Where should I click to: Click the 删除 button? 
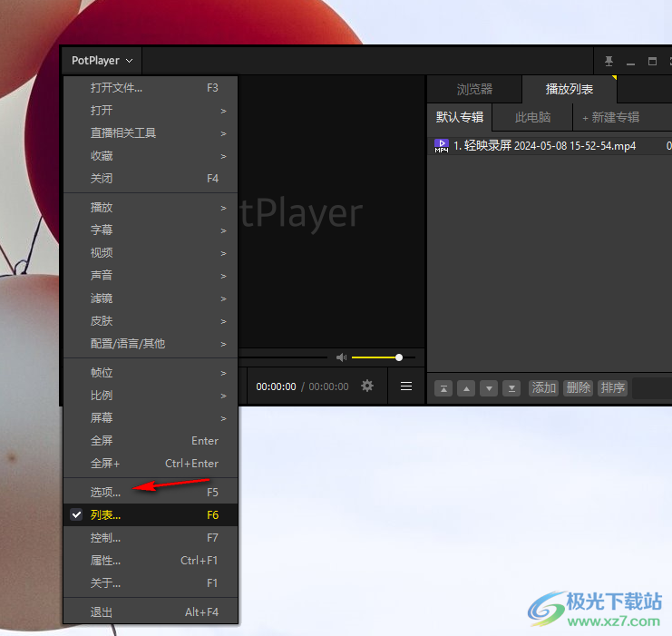coord(579,388)
